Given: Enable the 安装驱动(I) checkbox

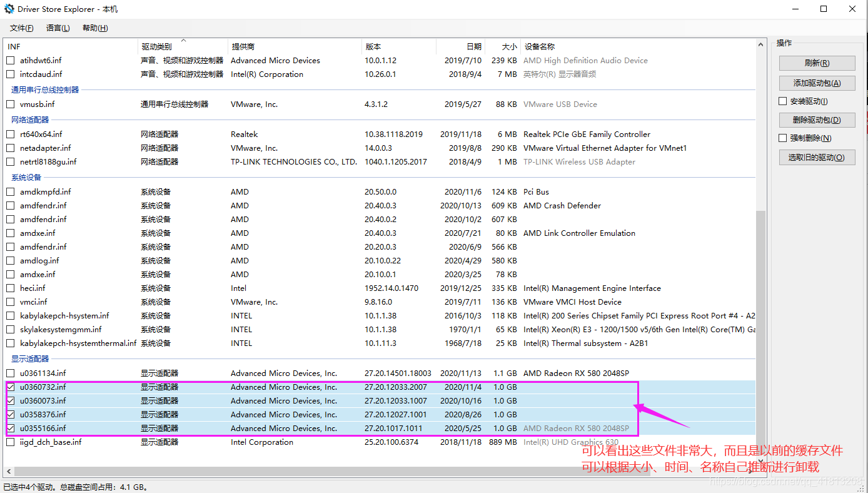Looking at the screenshot, I should [783, 101].
